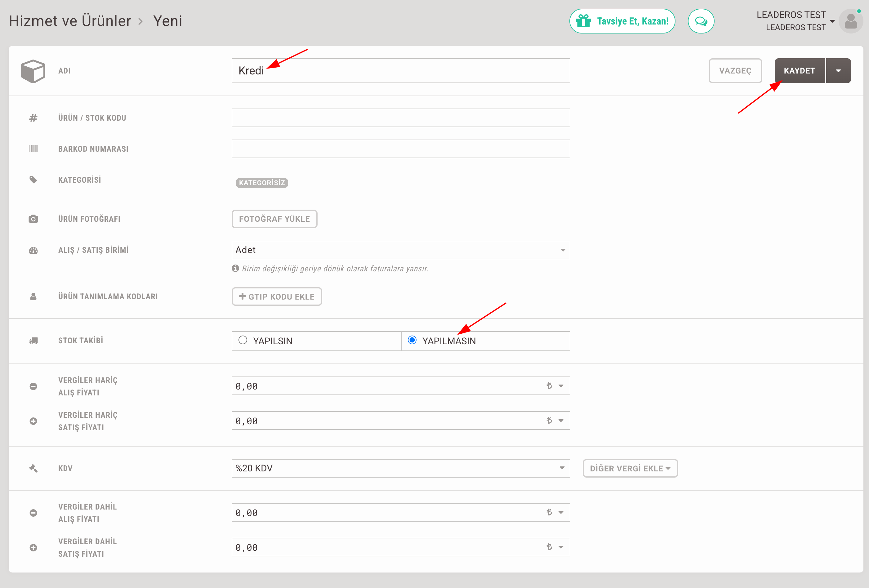The height and width of the screenshot is (588, 869).
Task: Focus the Barkod Numarası input field
Action: [400, 149]
